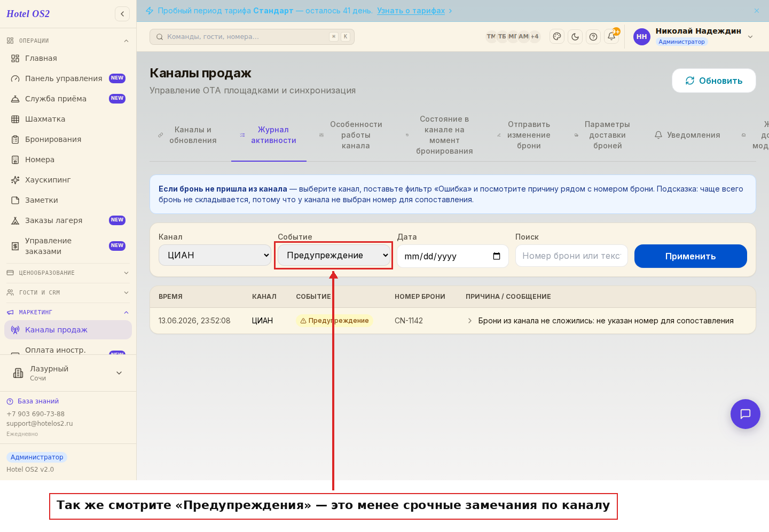
Task: Open the Канал dropdown showing ЦИАН
Action: point(215,255)
